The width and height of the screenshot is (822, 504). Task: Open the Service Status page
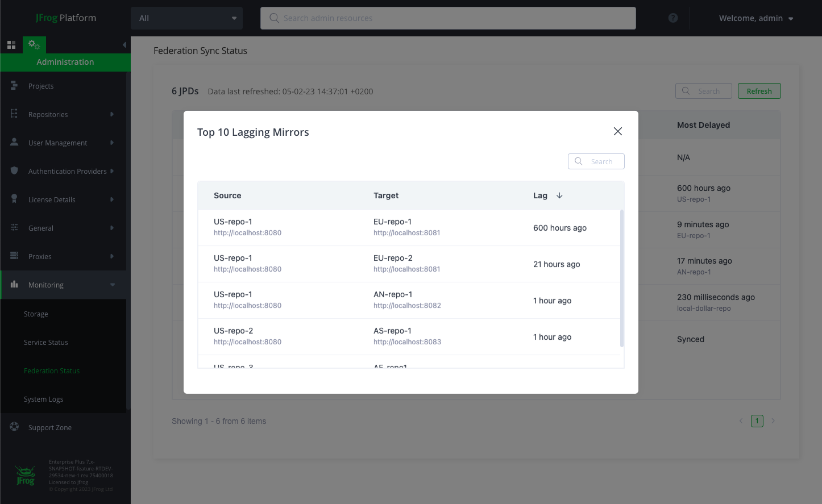(46, 342)
